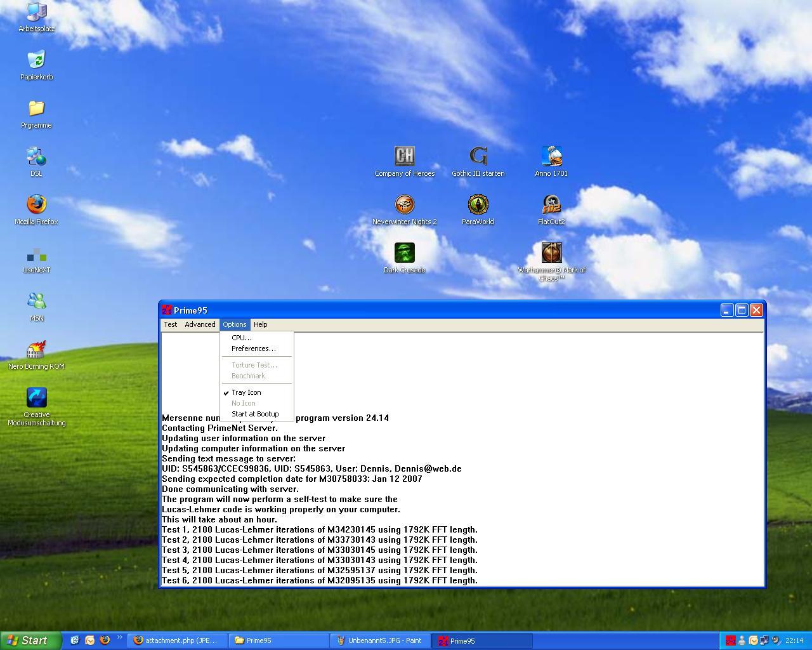Select the Dark Crusade game icon
The image size is (812, 650).
(x=404, y=258)
